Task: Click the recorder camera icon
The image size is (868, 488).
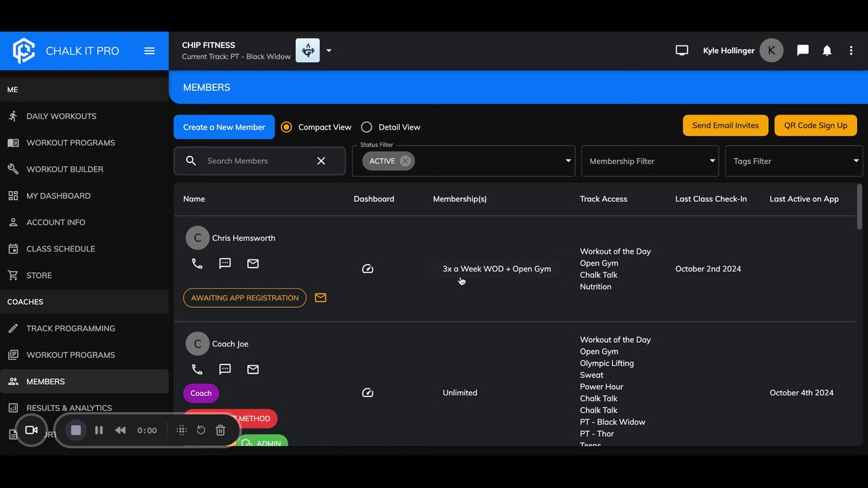Action: (31, 430)
